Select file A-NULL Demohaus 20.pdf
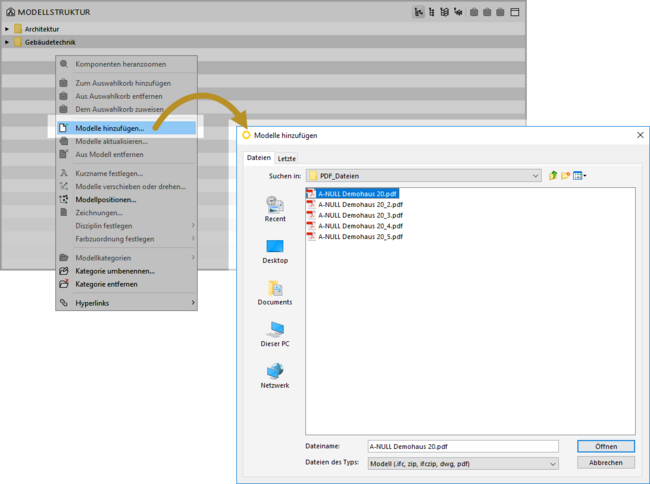Viewport: 650px width, 484px height. click(352, 194)
